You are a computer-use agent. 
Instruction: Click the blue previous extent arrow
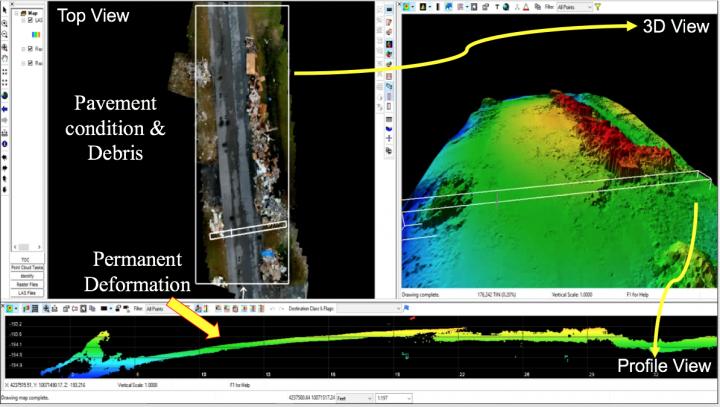(4, 107)
